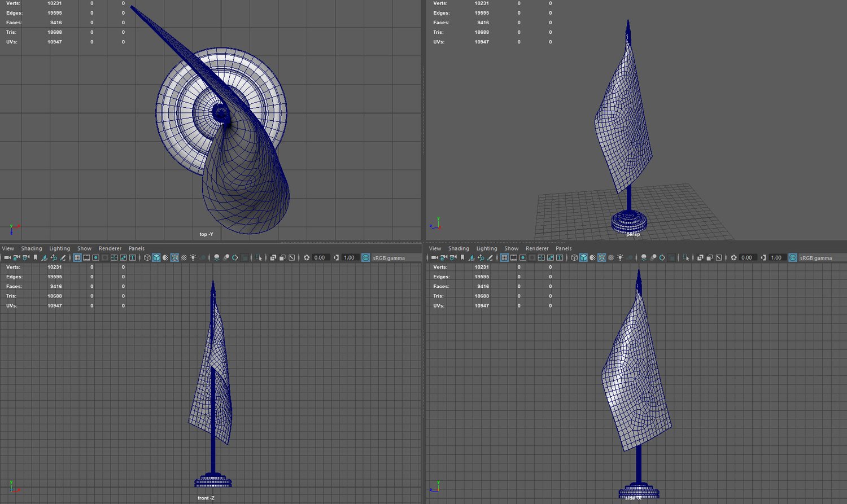Click gamma value field in front panel
The width and height of the screenshot is (847, 504).
pyautogui.click(x=351, y=258)
